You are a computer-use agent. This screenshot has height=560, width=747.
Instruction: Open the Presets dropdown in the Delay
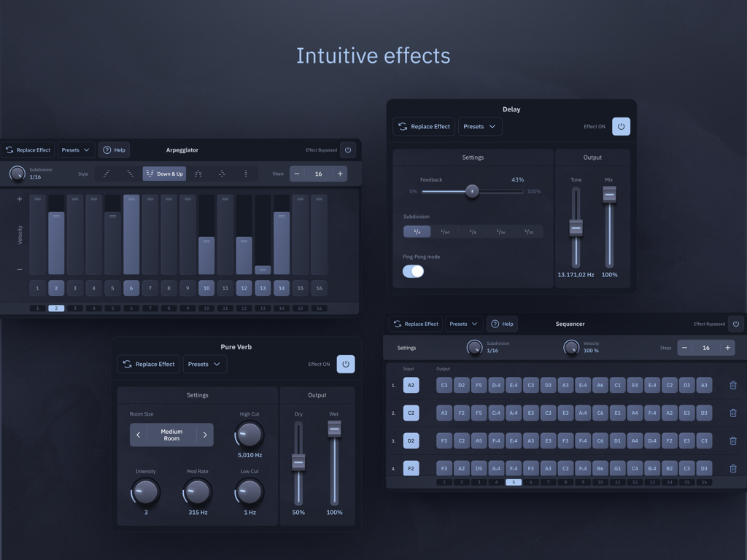479,126
